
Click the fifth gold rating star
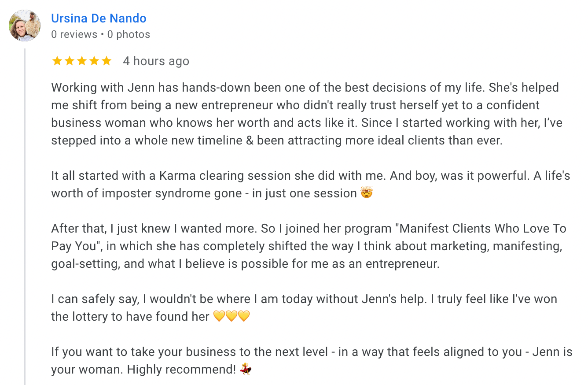(107, 61)
